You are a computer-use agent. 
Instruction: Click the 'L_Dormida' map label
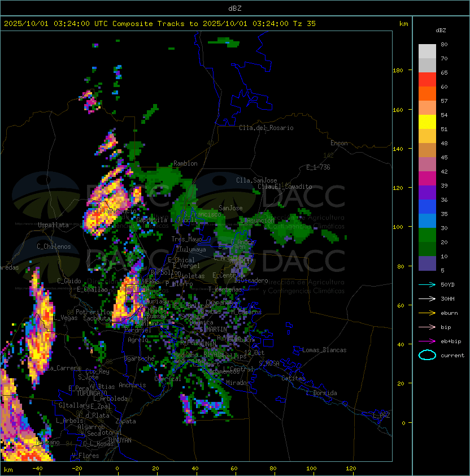pyautogui.click(x=321, y=393)
